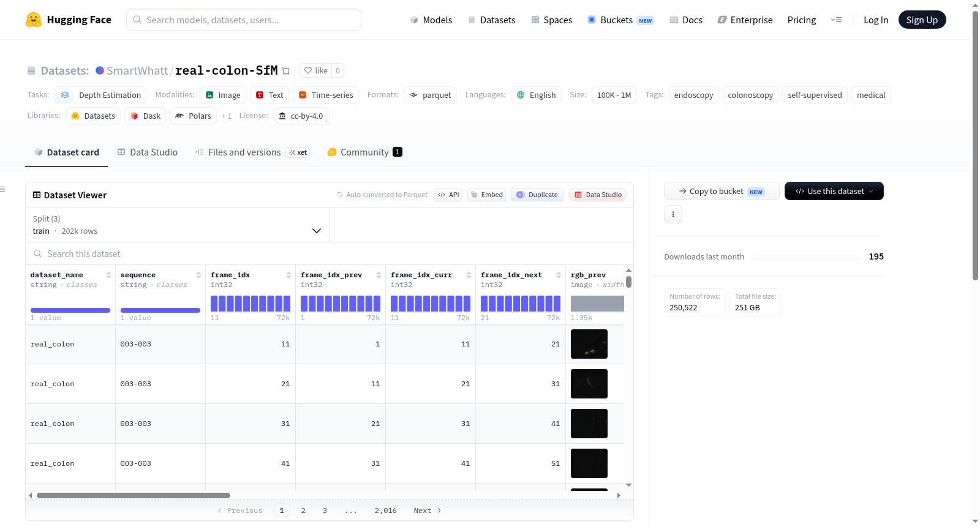
Task: Click the Sign Up button
Action: pyautogui.click(x=922, y=20)
